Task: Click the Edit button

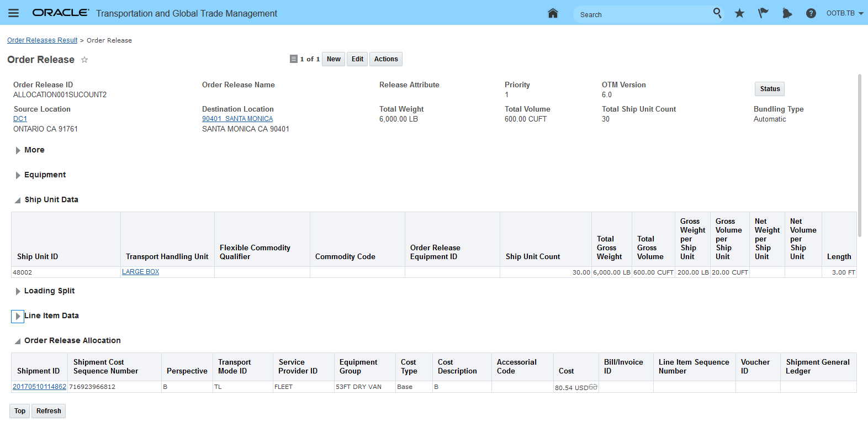Action: point(357,59)
